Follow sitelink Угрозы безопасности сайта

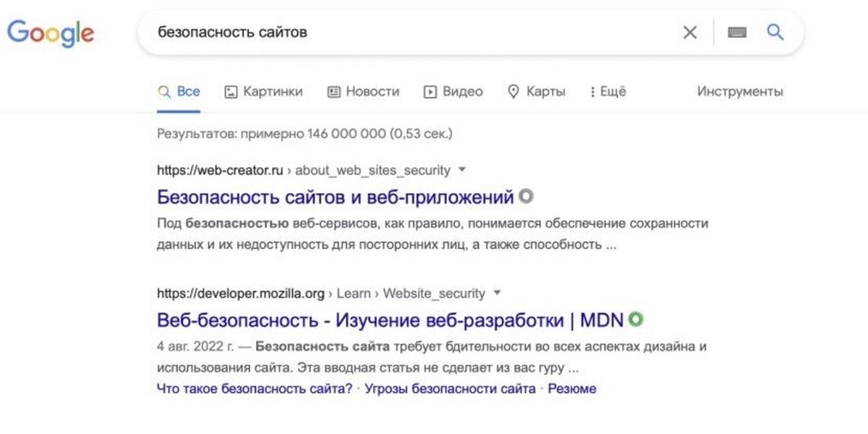pyautogui.click(x=450, y=388)
